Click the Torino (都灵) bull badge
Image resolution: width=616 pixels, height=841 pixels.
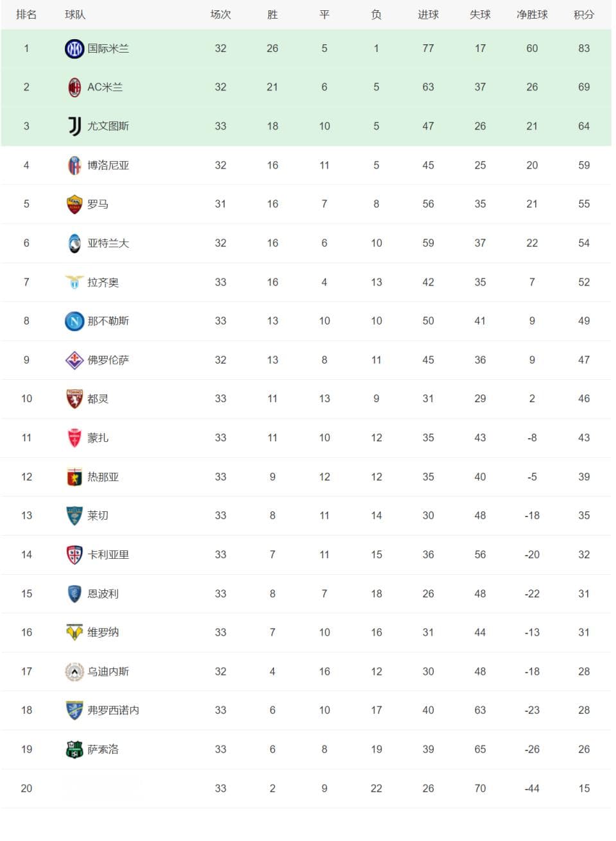[74, 399]
